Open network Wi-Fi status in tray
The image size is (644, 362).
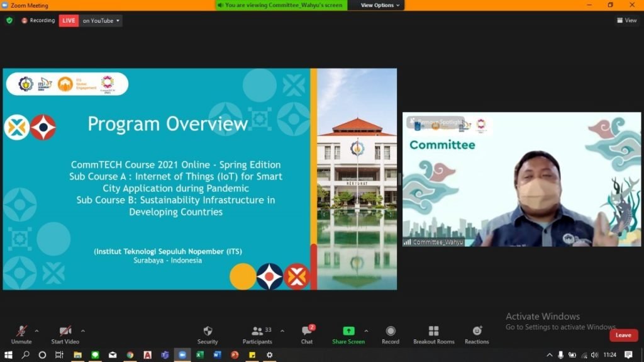tap(584, 355)
